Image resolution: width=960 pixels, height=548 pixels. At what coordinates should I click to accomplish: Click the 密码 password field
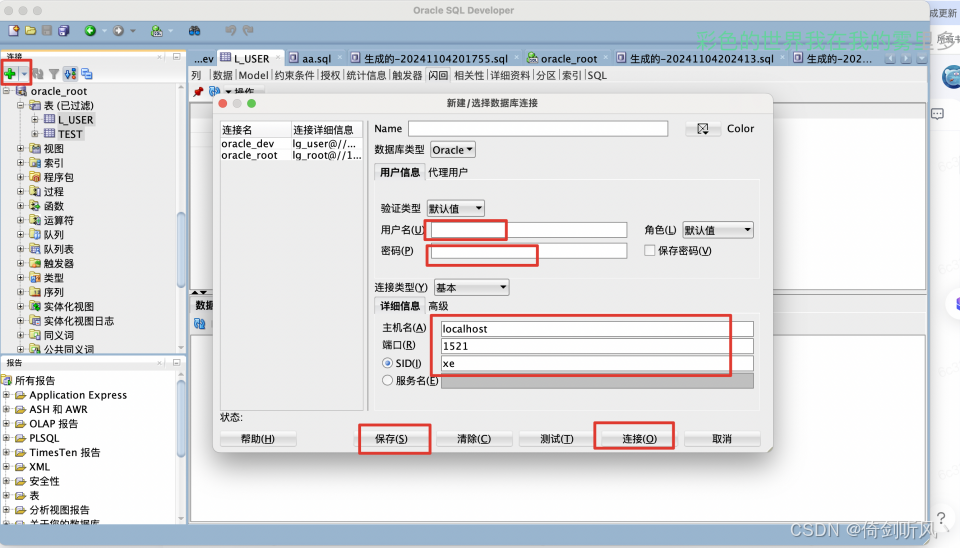click(x=529, y=250)
